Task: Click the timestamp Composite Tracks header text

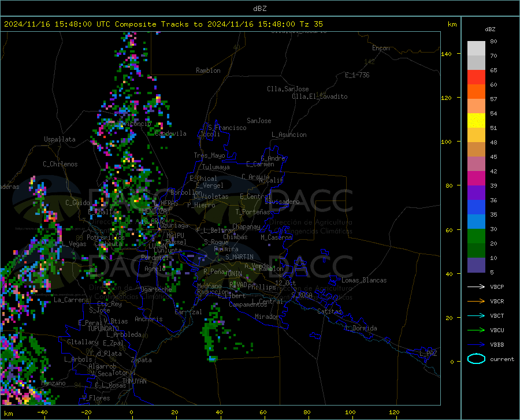Action: point(163,24)
